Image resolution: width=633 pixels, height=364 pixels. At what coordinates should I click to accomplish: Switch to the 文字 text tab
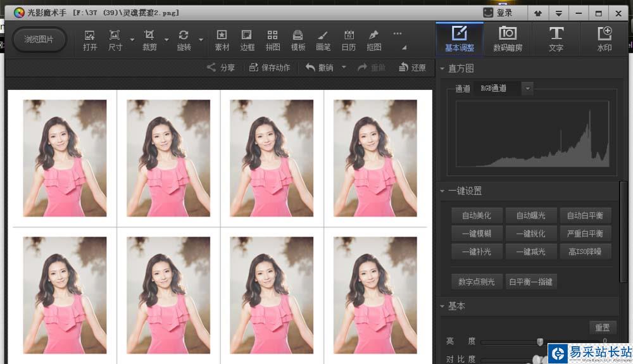[x=556, y=39]
